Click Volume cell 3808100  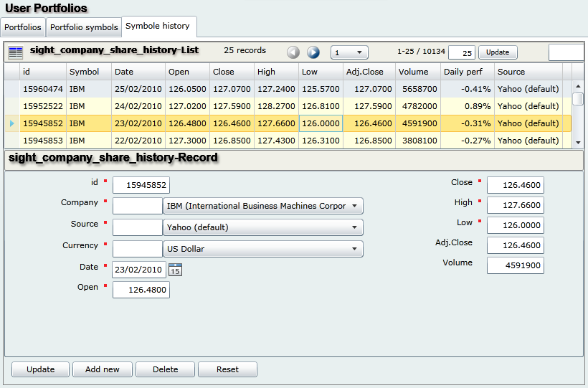point(418,141)
